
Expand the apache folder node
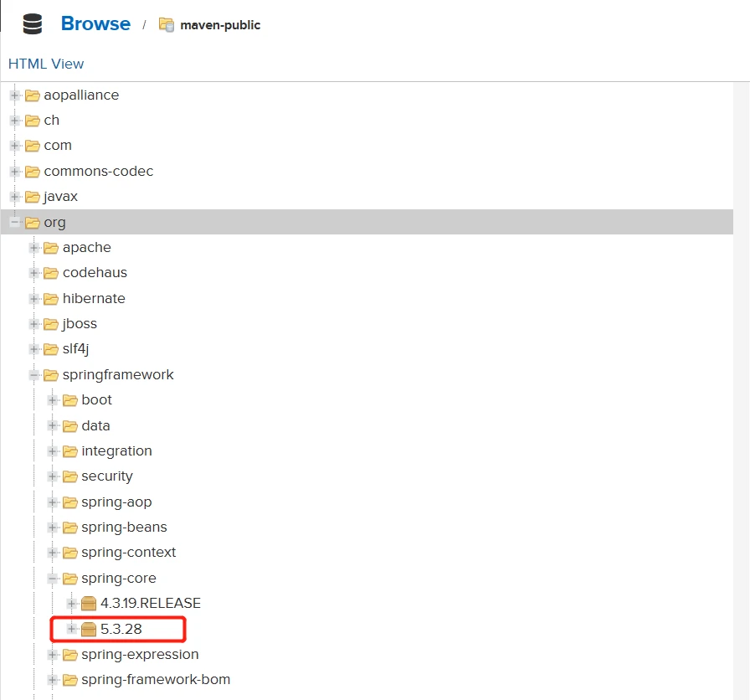click(33, 247)
